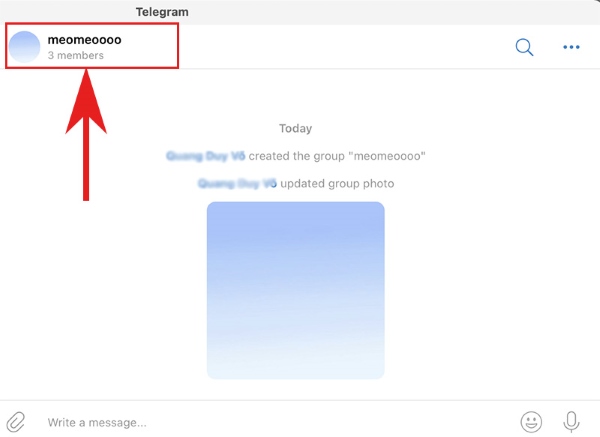Click blank chat area right of group photo
The height and width of the screenshot is (437, 600).
[x=490, y=291]
